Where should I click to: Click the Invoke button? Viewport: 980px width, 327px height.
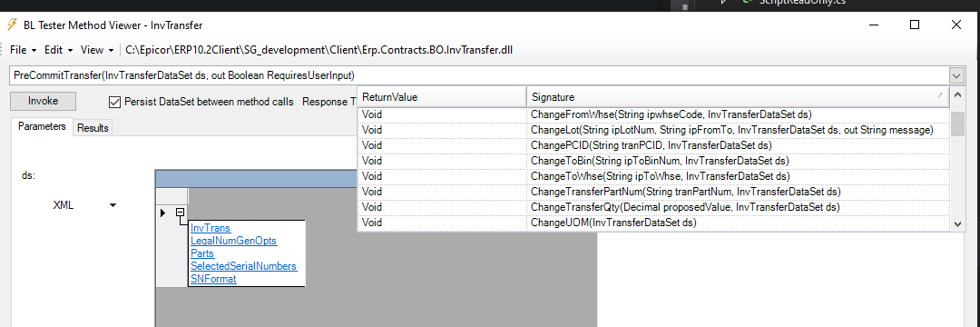[44, 102]
